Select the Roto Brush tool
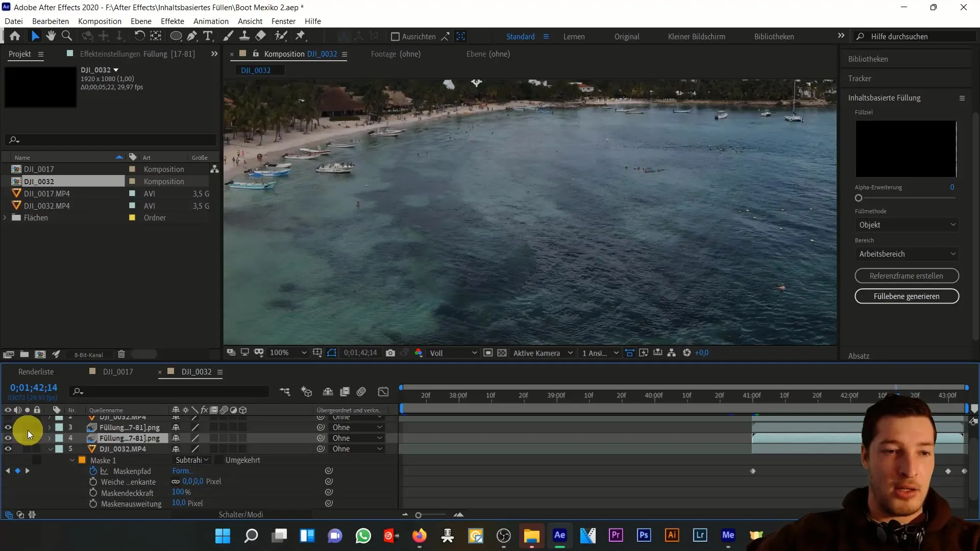 pyautogui.click(x=281, y=36)
